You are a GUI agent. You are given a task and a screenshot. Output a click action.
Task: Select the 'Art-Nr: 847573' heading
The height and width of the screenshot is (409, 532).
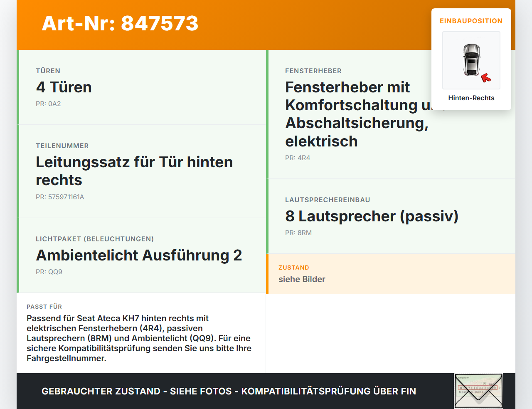pos(120,23)
